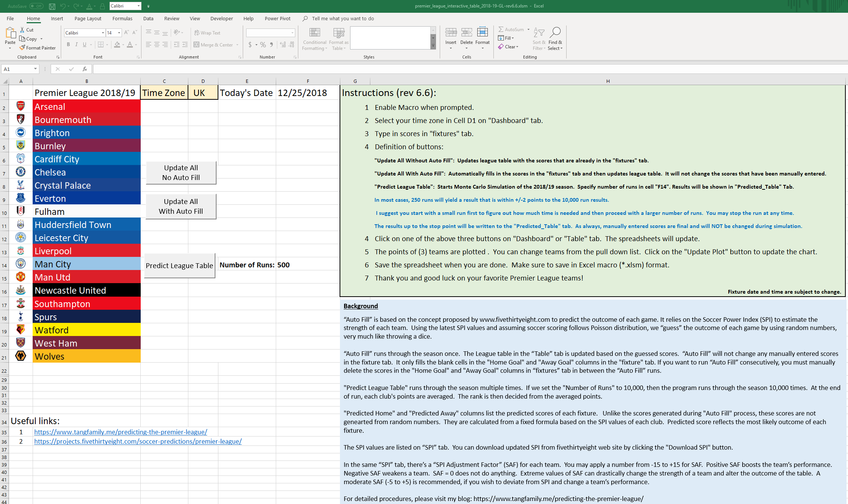Toggle Bold formatting button

pos(68,45)
